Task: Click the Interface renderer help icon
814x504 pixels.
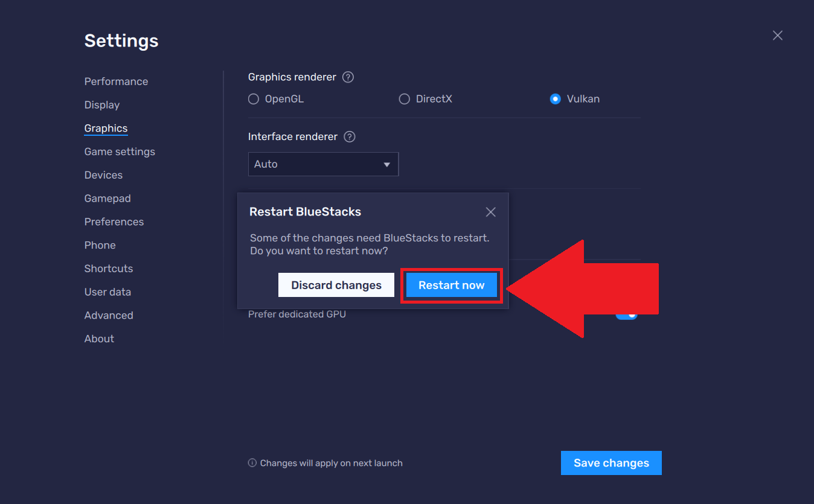Action: point(349,137)
